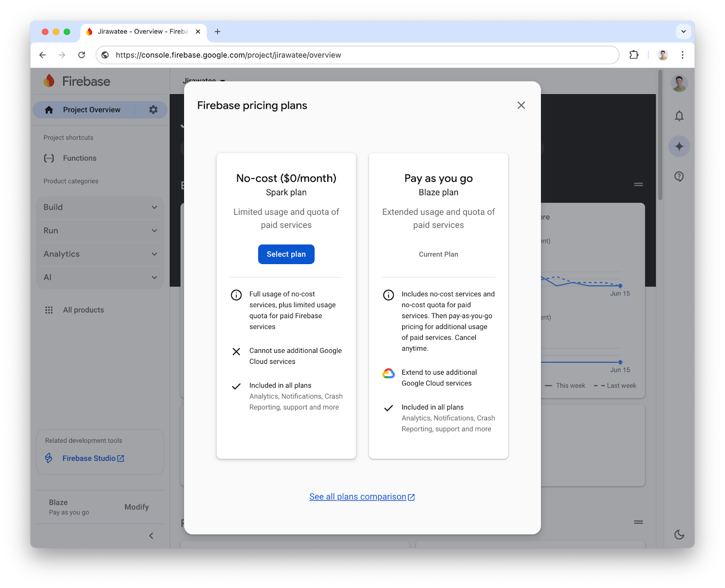
Task: Click the Google Cloud logo icon
Action: (388, 373)
